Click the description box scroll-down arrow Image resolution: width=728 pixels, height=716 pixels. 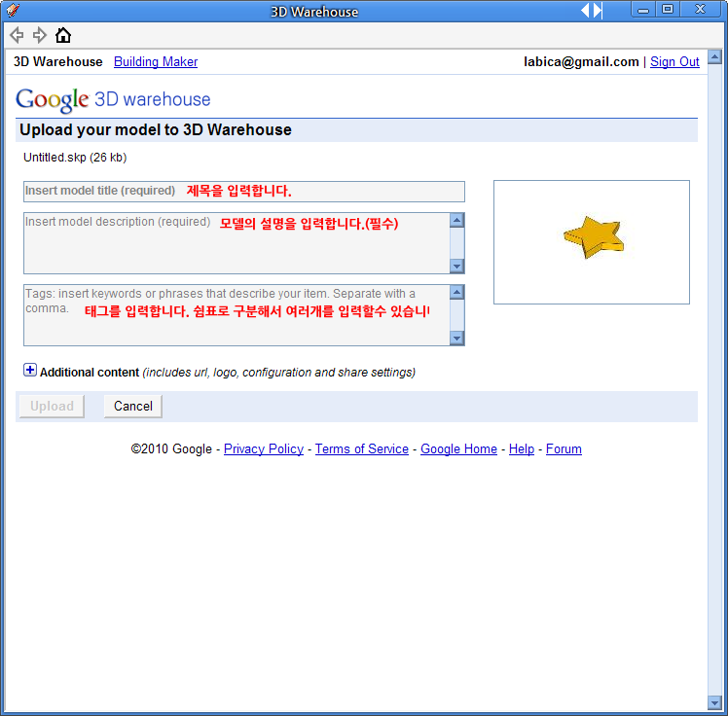click(x=457, y=267)
